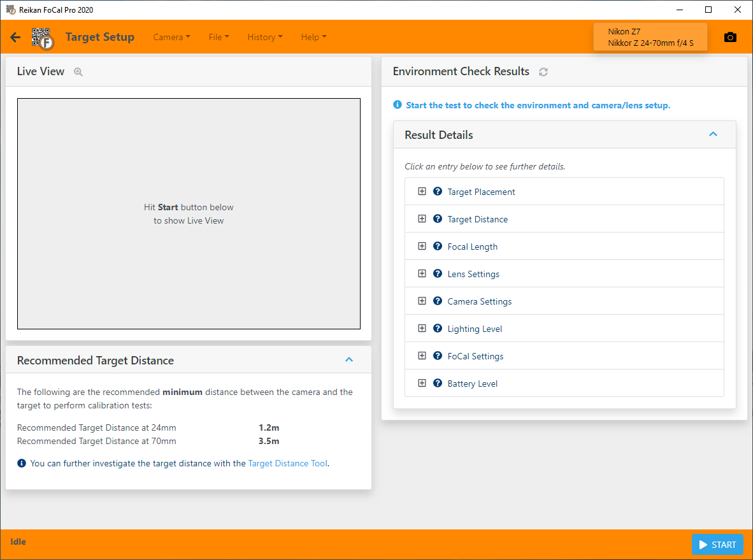This screenshot has width=753, height=560.
Task: Click the FoCal QR logo icon
Action: coord(43,38)
